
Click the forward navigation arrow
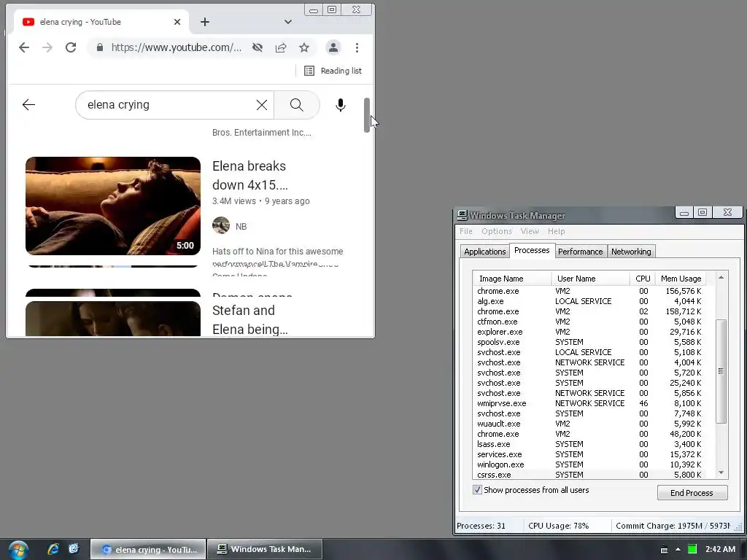[x=47, y=47]
